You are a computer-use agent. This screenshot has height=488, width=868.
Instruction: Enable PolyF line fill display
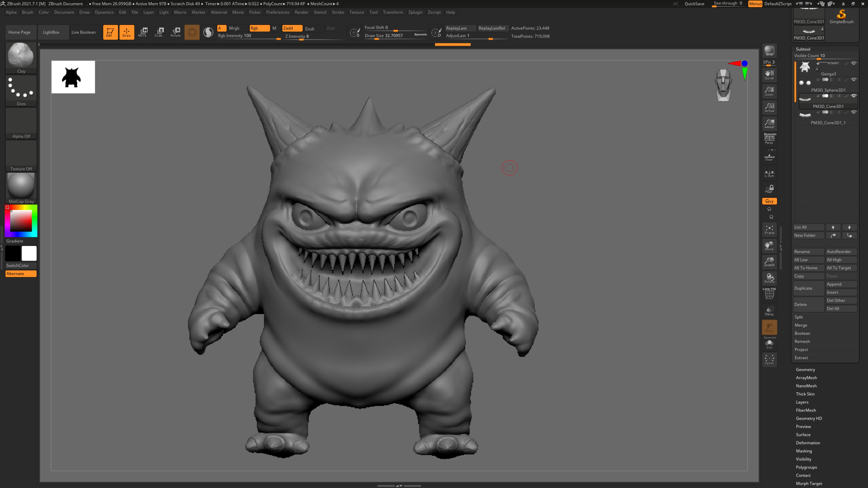tap(769, 294)
